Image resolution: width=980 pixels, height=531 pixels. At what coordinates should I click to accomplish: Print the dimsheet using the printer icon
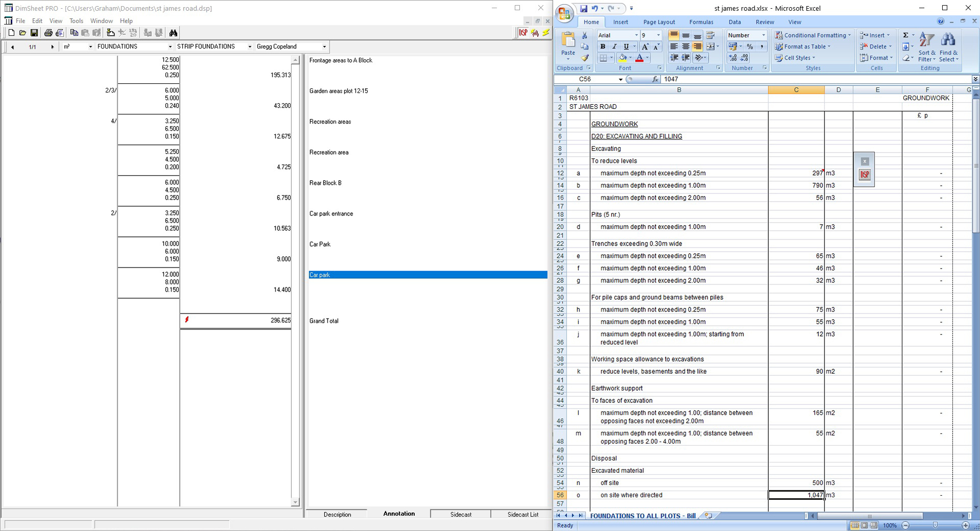(x=48, y=33)
